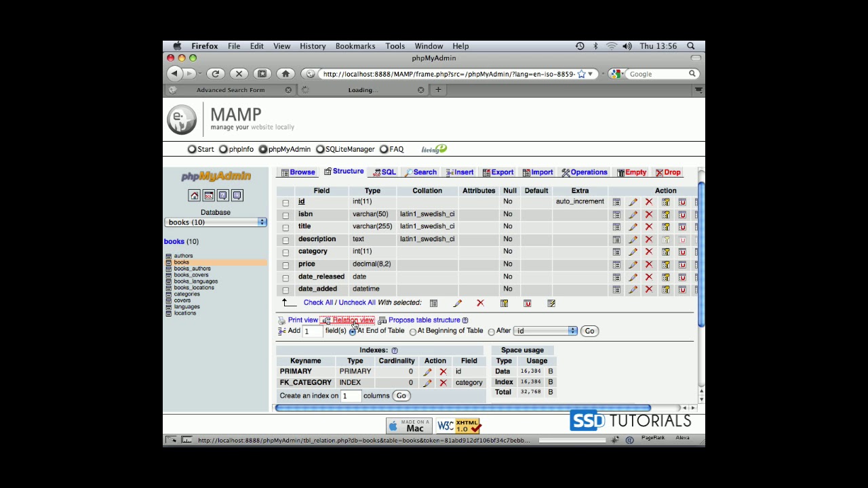Select SQLiteManager in MAMP bar
Image resolution: width=868 pixels, height=488 pixels.
(345, 149)
